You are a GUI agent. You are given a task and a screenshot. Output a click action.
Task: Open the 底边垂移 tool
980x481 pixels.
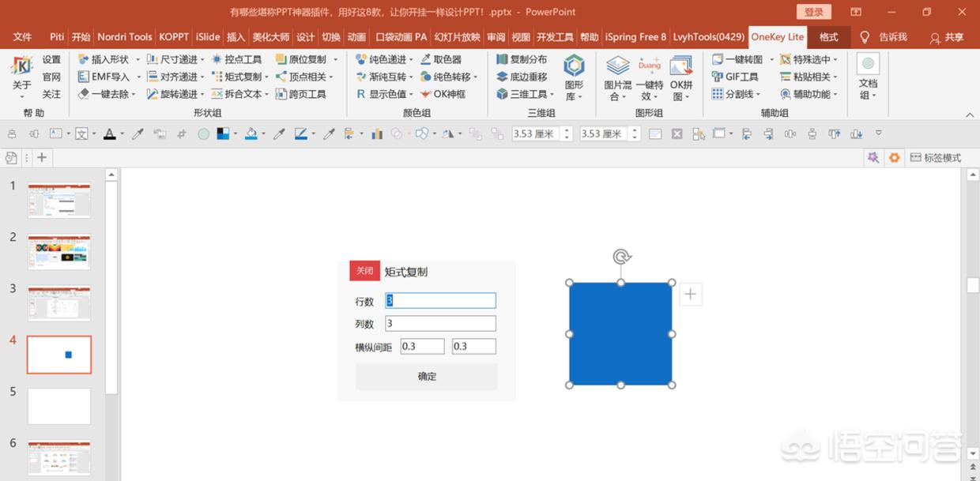(x=523, y=76)
